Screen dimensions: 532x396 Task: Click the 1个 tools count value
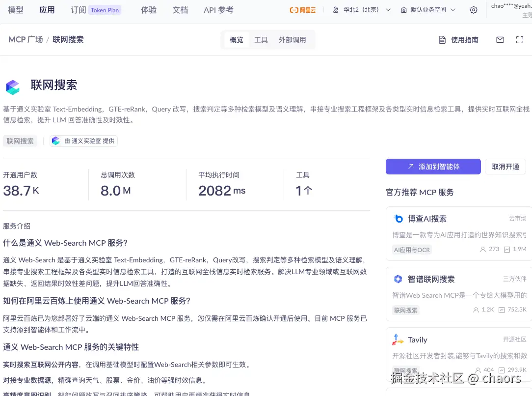[304, 191]
